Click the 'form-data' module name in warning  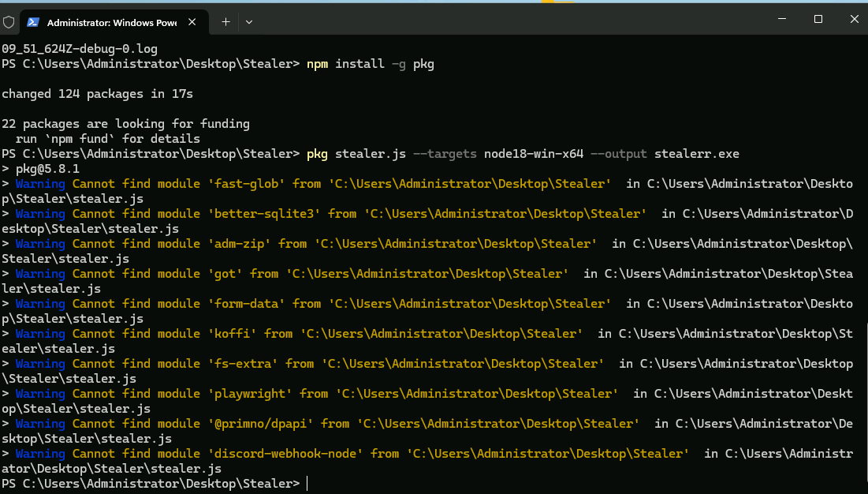[246, 303]
